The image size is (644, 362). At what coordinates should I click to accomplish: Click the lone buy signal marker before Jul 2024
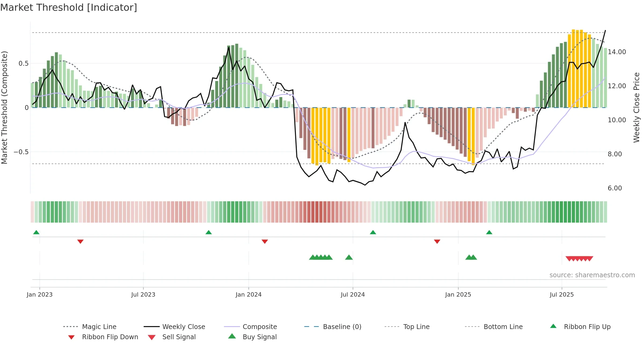[x=349, y=257]
